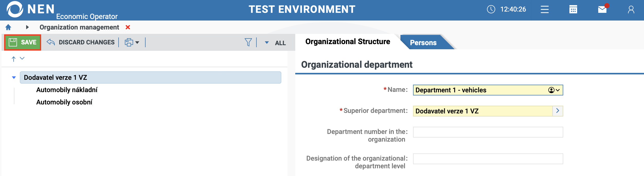Viewport: 644px width, 176px height.
Task: Move item up with arrow icon
Action: (14, 59)
